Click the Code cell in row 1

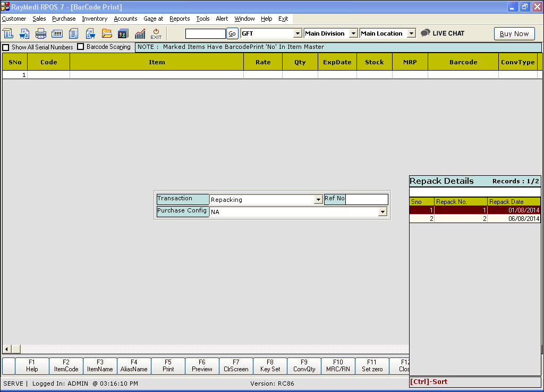[48, 74]
